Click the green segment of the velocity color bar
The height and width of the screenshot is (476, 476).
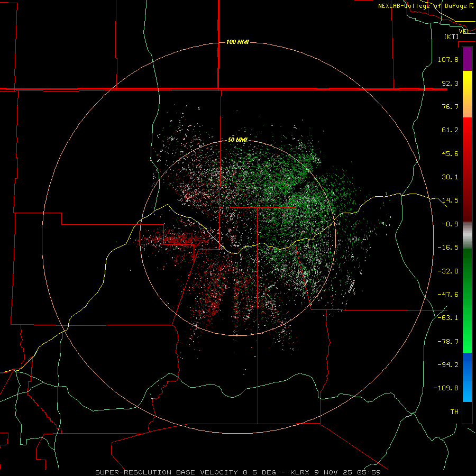coord(467,300)
